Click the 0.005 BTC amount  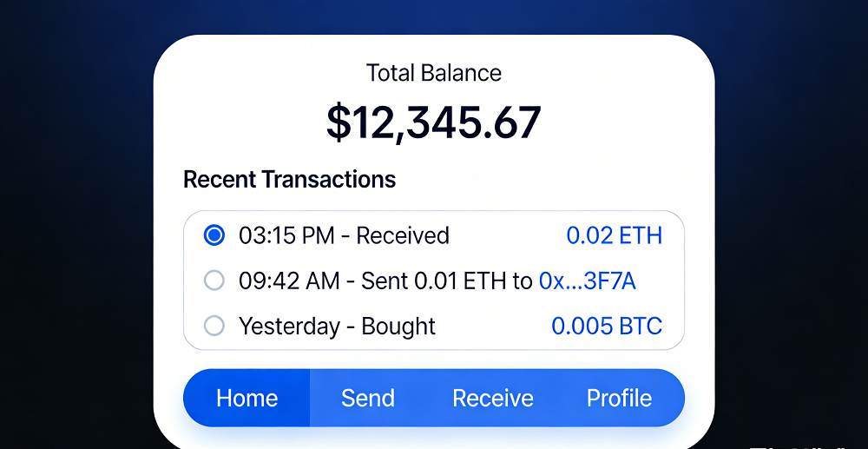pos(607,326)
